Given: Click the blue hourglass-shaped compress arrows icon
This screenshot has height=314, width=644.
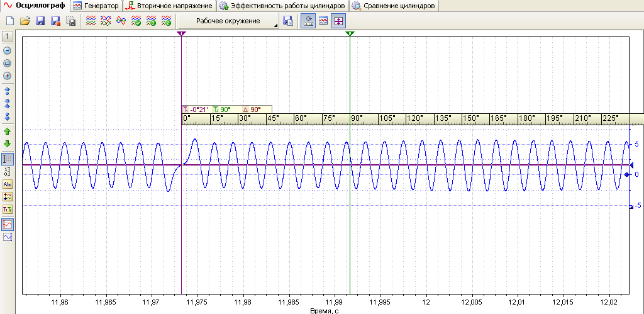Looking at the screenshot, I should pos(6,103).
